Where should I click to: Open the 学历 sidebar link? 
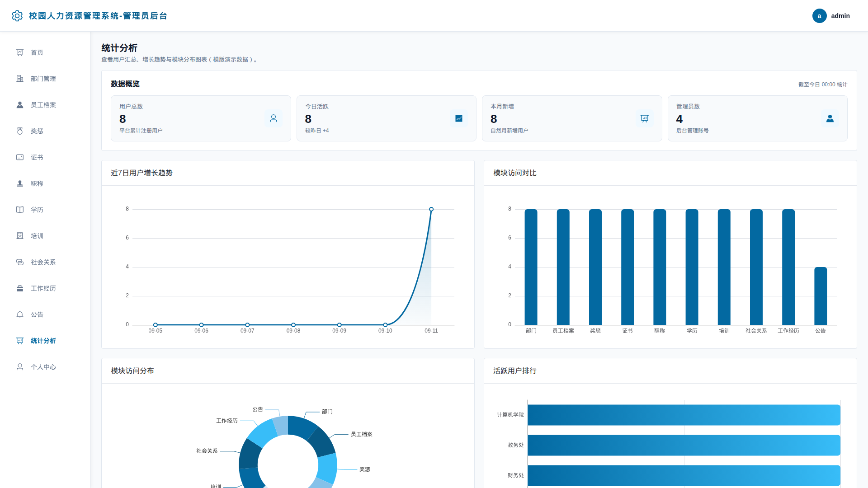coord(45,210)
